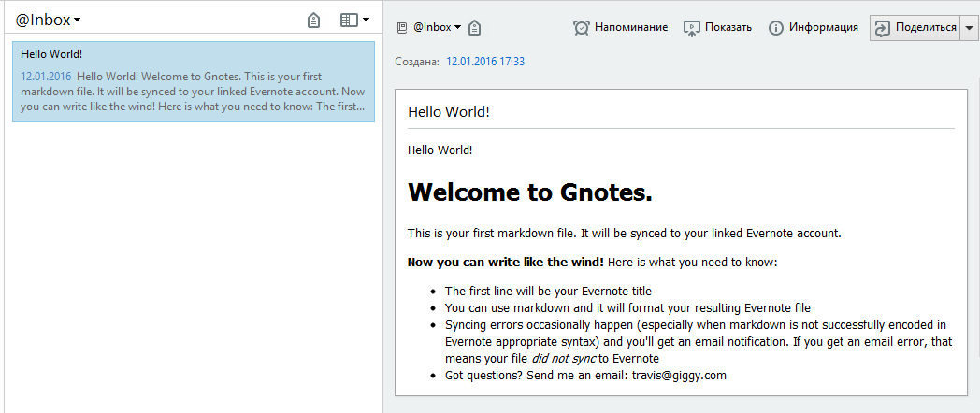This screenshot has height=413, width=980.
Task: Expand the Поделиться dropdown arrow
Action: point(969,28)
